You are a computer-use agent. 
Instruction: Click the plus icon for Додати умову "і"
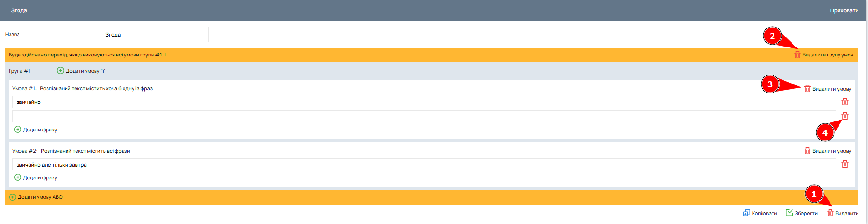click(x=60, y=71)
